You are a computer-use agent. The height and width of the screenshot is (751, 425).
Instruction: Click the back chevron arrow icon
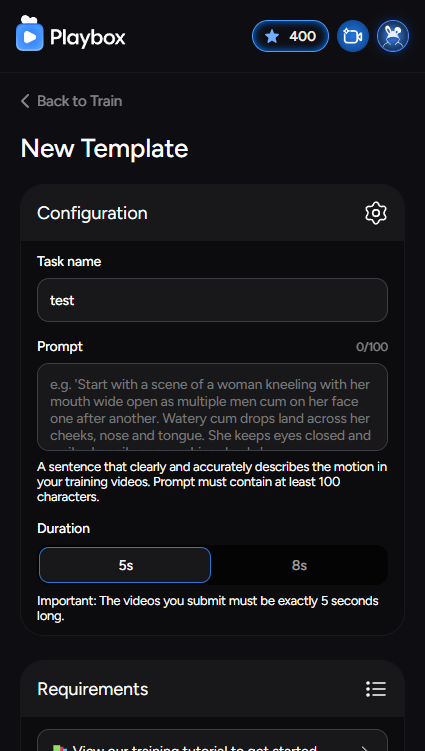25,101
